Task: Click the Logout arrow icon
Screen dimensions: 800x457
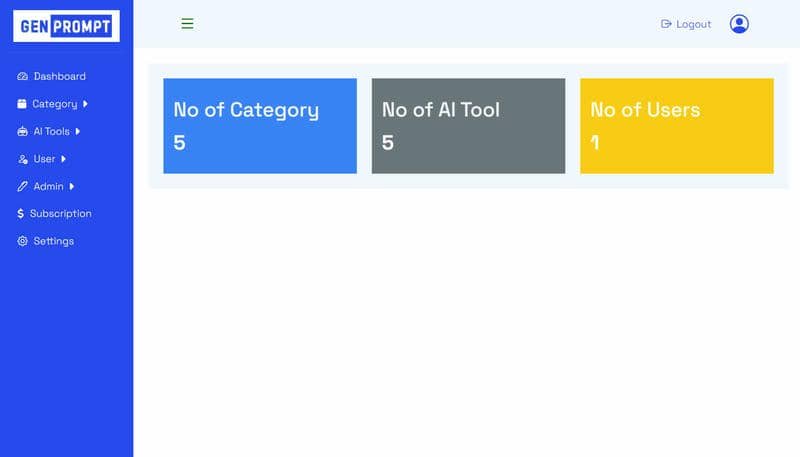Action: pos(666,24)
